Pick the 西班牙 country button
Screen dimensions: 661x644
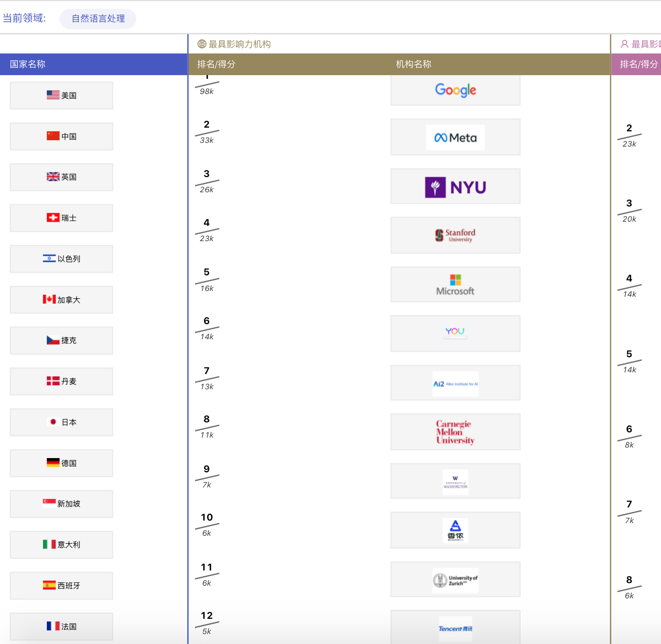61,586
